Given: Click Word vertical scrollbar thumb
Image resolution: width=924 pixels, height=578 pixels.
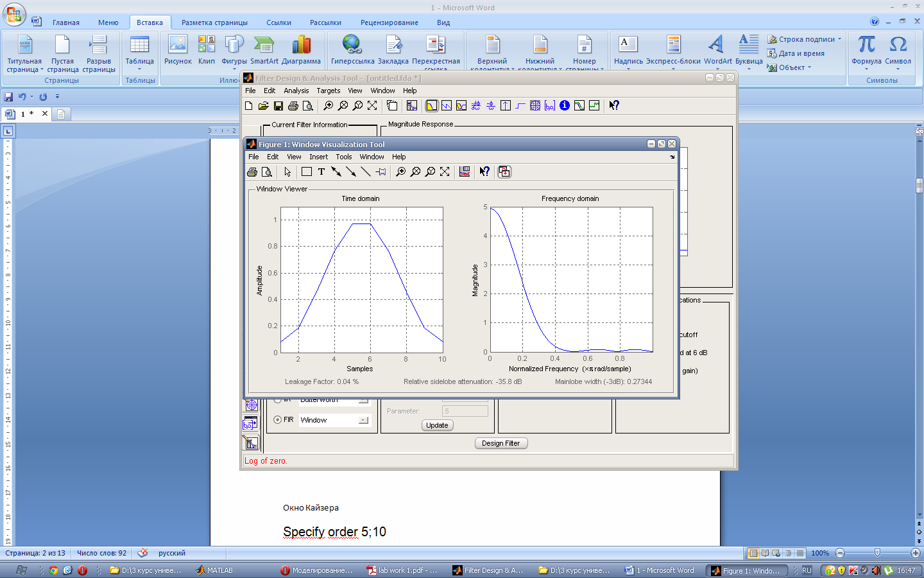Looking at the screenshot, I should pyautogui.click(x=919, y=186).
